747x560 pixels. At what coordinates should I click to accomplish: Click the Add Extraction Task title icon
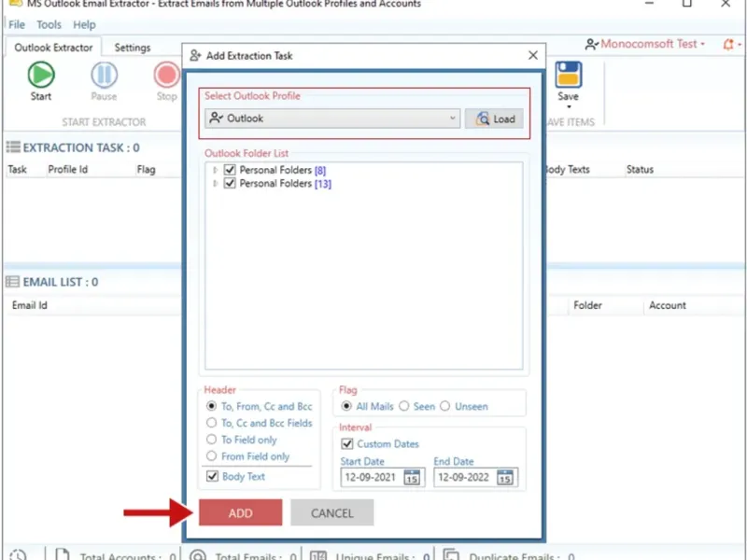(x=195, y=56)
